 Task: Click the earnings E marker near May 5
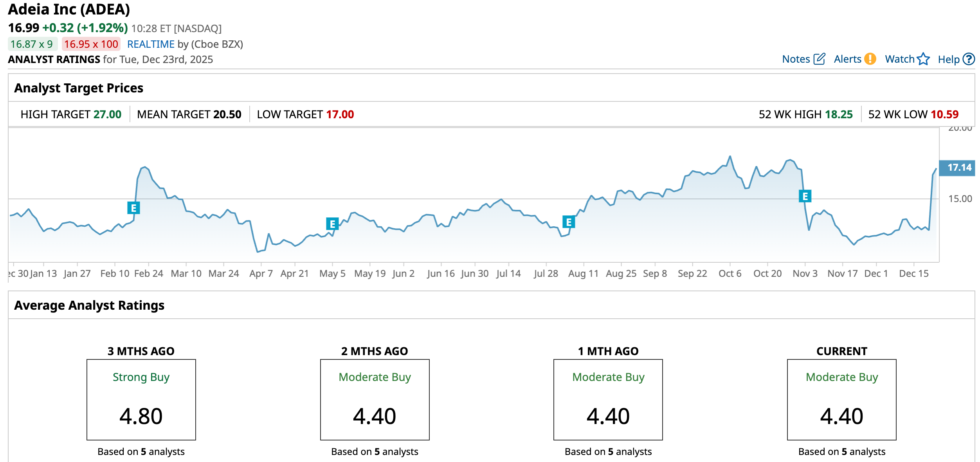point(332,224)
